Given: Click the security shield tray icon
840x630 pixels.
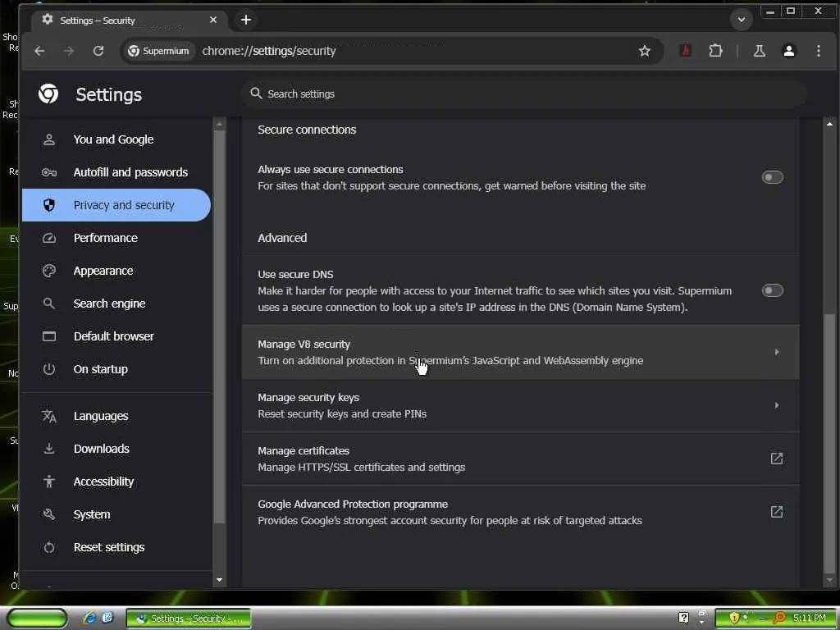Looking at the screenshot, I should point(734,618).
